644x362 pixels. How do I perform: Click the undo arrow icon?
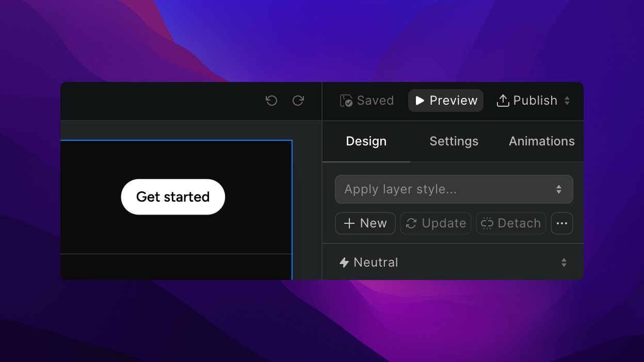coord(271,101)
